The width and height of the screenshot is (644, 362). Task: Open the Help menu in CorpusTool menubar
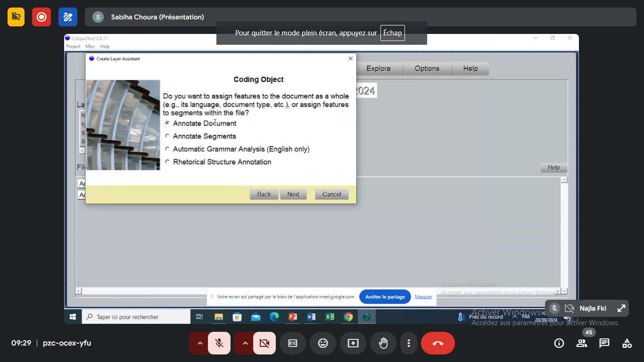click(105, 46)
